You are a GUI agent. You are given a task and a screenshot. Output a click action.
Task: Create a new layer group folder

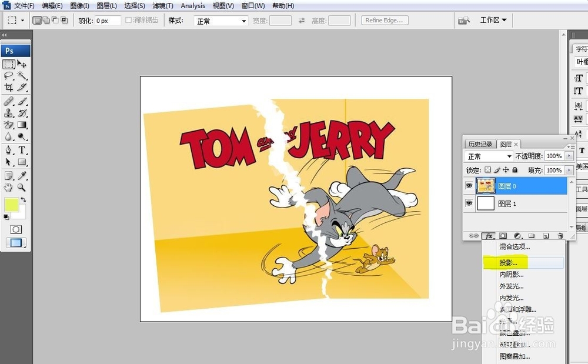532,236
